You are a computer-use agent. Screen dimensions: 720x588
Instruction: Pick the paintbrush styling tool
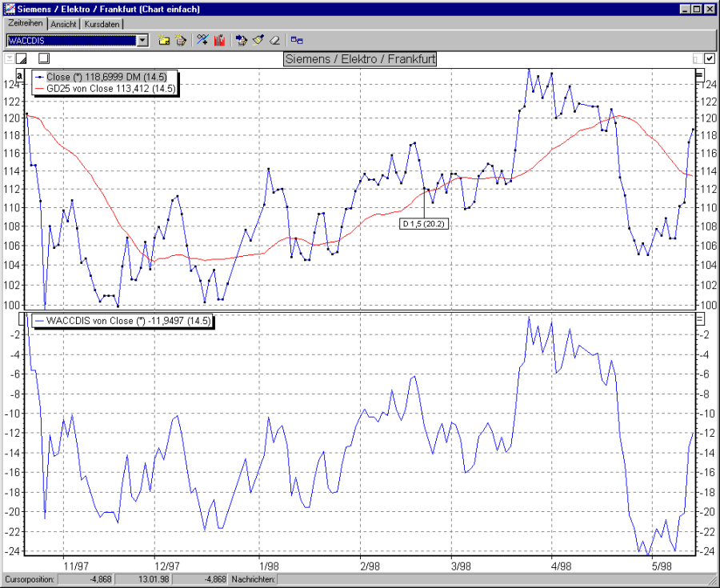point(258,39)
